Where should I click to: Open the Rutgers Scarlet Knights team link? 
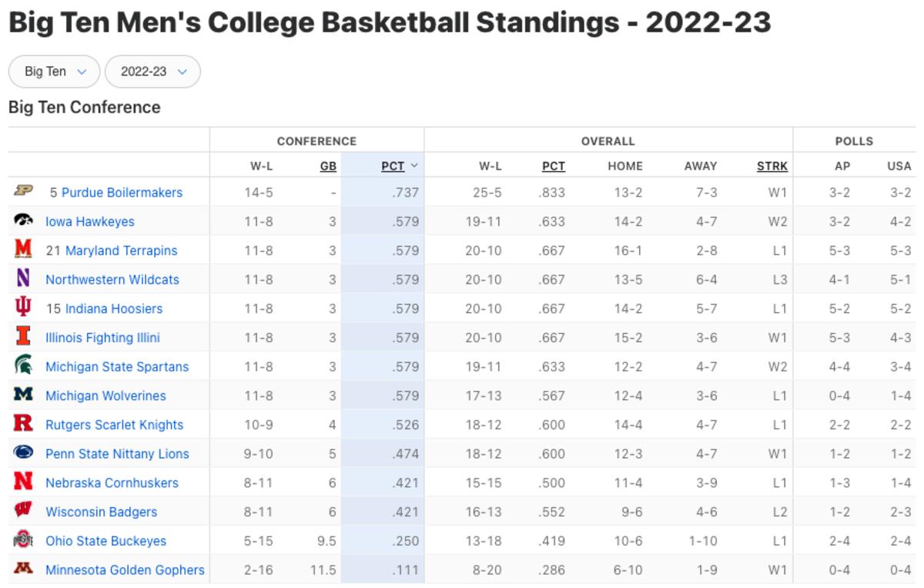coord(115,425)
